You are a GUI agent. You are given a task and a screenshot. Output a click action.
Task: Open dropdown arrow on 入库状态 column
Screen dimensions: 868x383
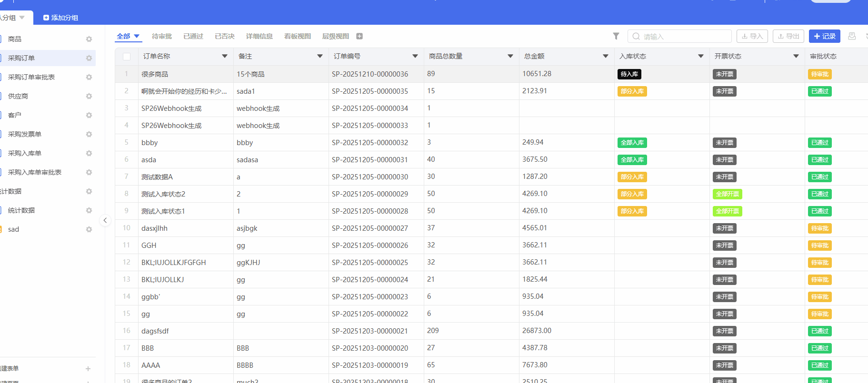pyautogui.click(x=700, y=56)
